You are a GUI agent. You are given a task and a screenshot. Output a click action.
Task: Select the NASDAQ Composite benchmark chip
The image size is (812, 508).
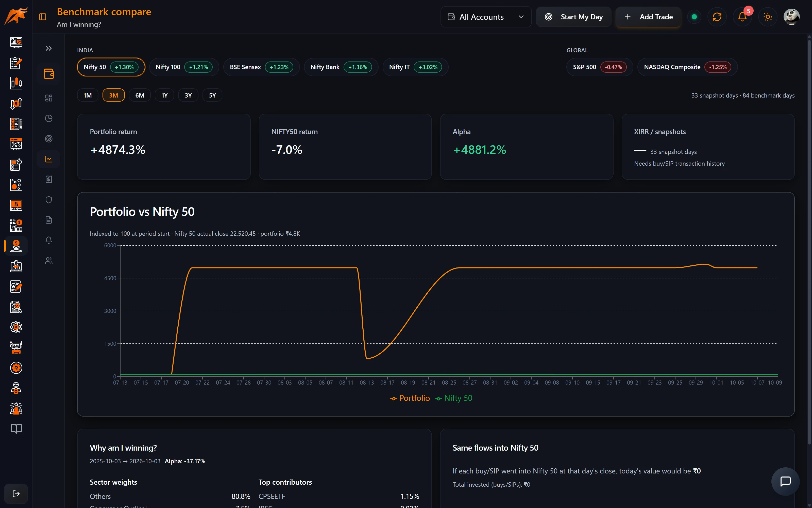click(x=687, y=67)
